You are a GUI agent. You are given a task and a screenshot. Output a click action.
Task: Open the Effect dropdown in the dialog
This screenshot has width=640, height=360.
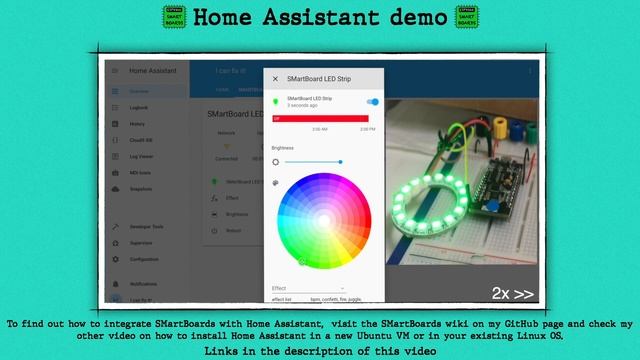309,289
